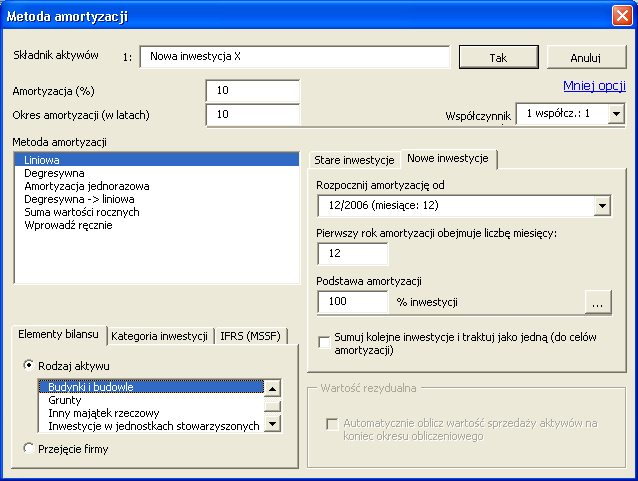Toggle Automatycznie oblicz wartość sprzedaży checkbox
The height and width of the screenshot is (481, 638).
click(332, 424)
